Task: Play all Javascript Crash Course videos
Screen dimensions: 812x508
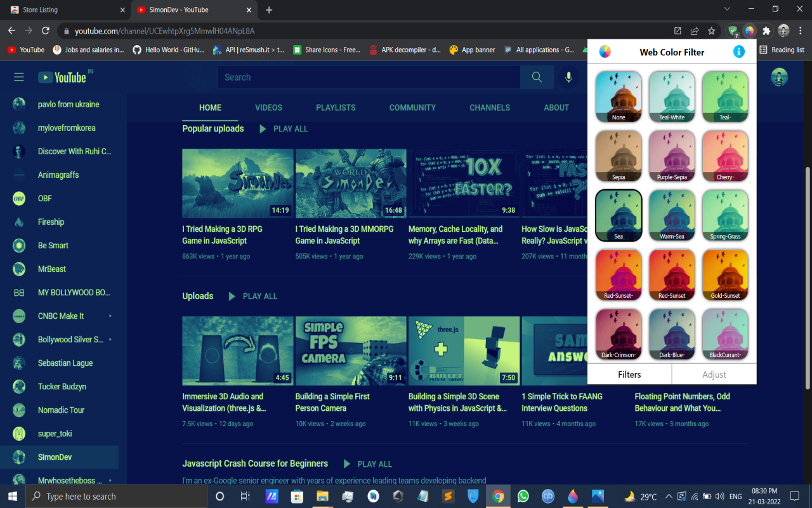Action: pyautogui.click(x=368, y=464)
